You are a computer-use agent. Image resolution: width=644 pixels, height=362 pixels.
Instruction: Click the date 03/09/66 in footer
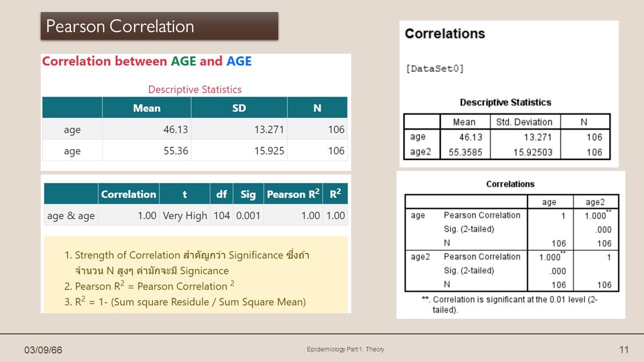pos(44,350)
